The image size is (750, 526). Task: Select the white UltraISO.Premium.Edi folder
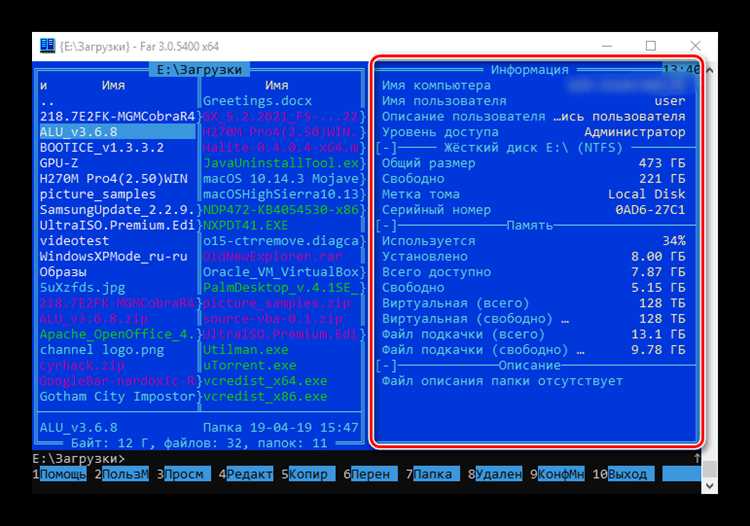point(118,225)
